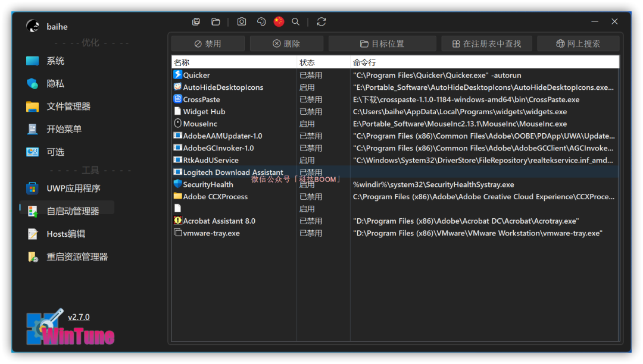Click the 目标位置 button

click(382, 43)
